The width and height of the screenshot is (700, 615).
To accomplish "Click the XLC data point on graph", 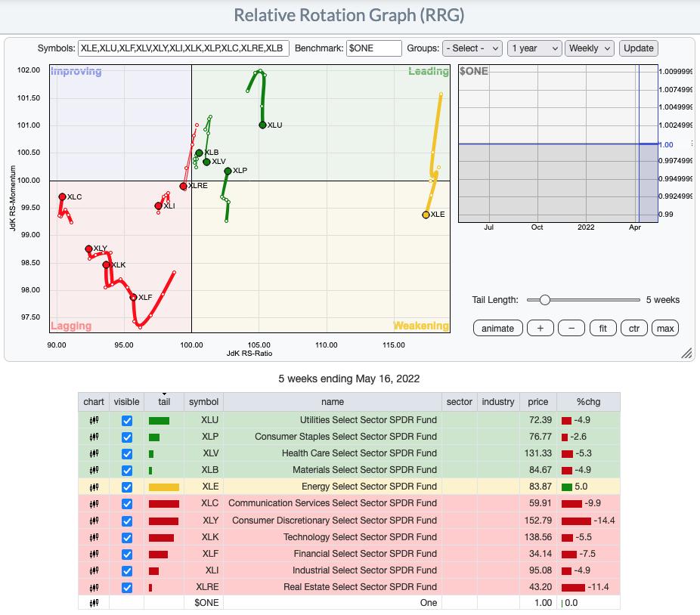I will pyautogui.click(x=63, y=197).
